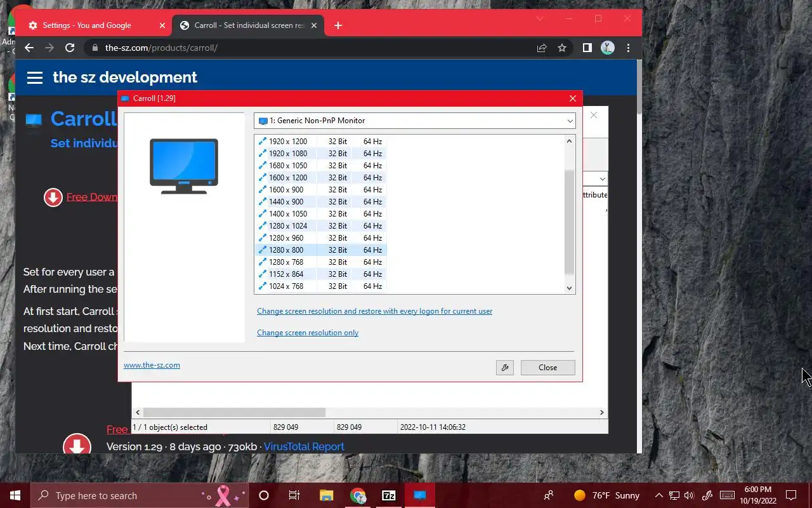812x508 pixels.
Task: Select the 1920 x 1080 resolution row
Action: click(320, 154)
